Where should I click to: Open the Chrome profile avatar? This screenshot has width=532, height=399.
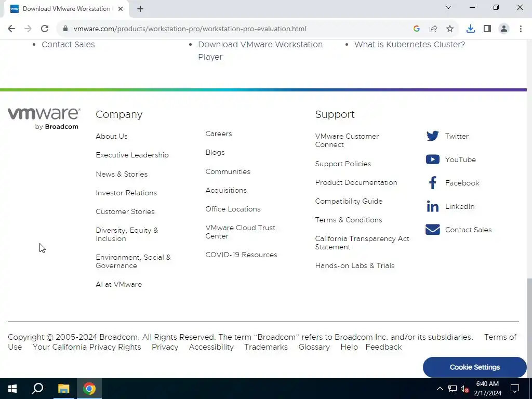click(x=504, y=29)
